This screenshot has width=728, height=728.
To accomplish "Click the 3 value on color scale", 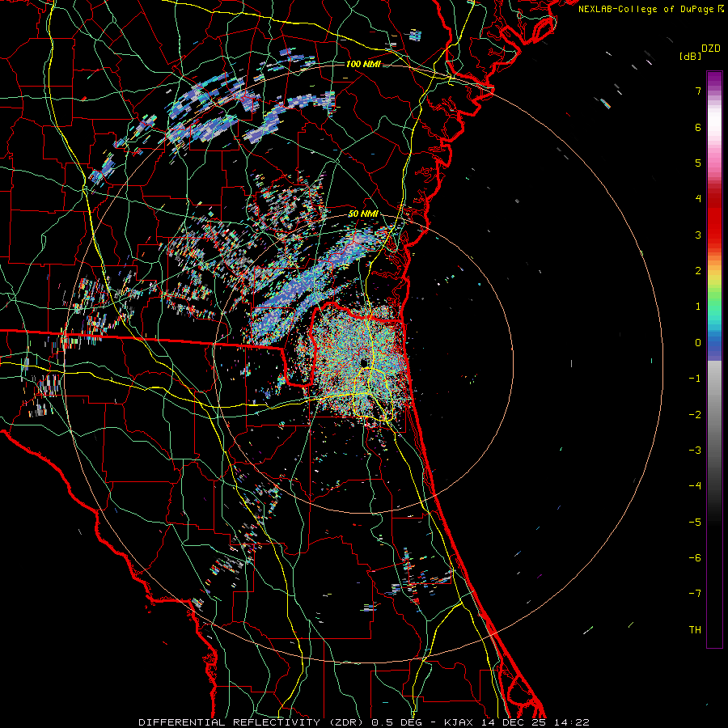I will [x=698, y=235].
